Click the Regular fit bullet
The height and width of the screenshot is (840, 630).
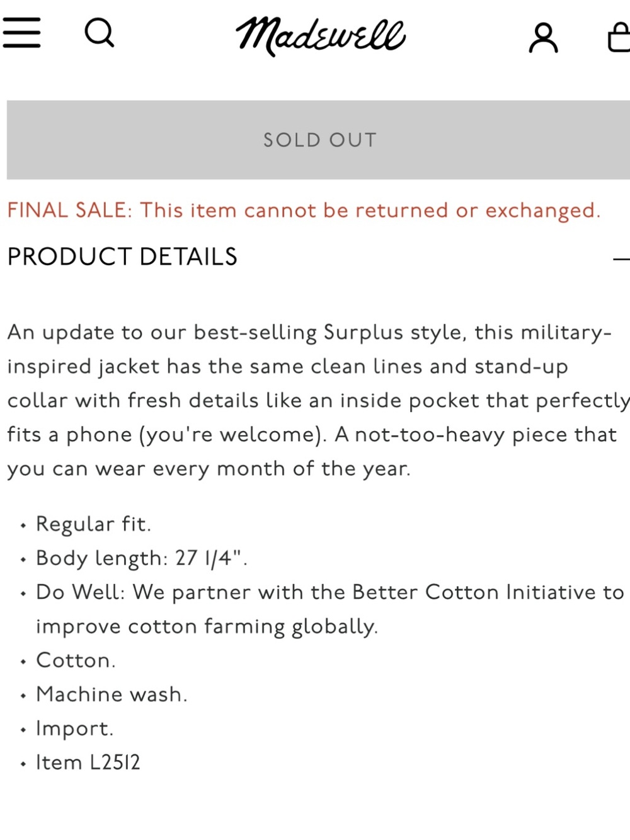(93, 524)
